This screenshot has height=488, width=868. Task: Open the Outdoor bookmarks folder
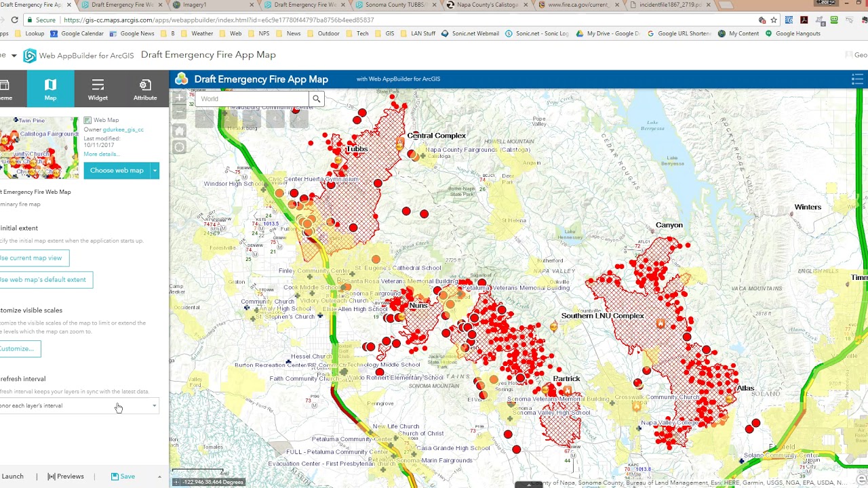coord(323,33)
